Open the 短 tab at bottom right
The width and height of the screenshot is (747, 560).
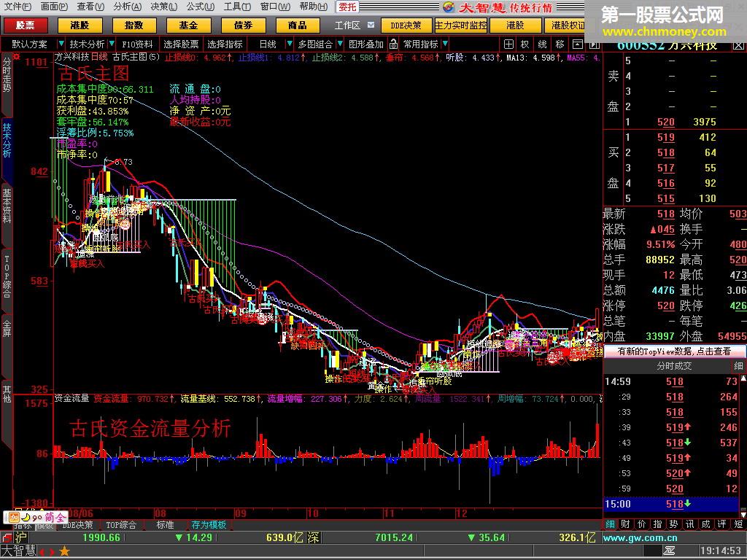pyautogui.click(x=738, y=524)
